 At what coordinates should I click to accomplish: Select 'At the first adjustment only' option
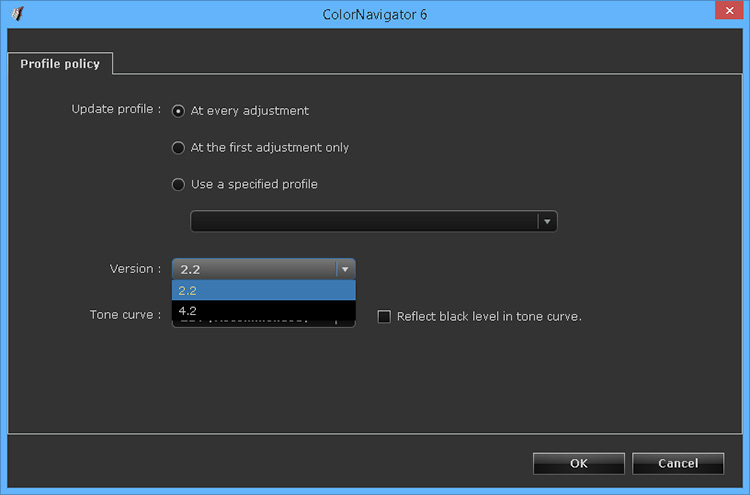178,148
